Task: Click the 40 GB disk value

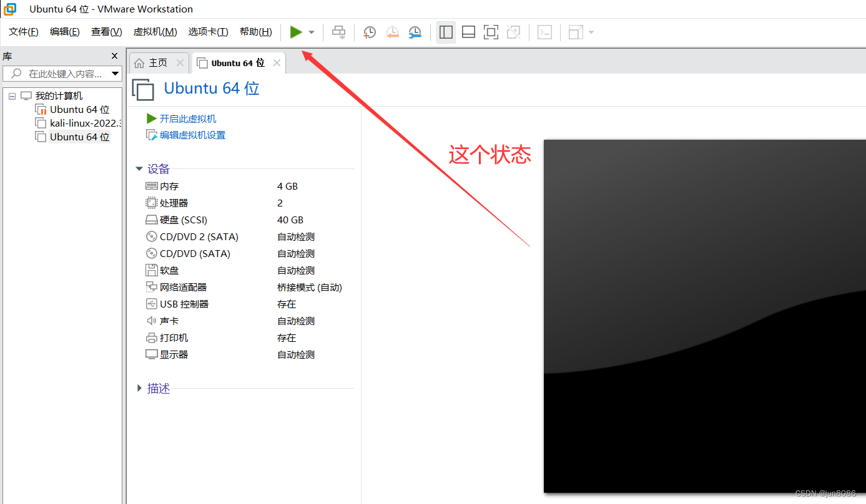Action: [290, 220]
